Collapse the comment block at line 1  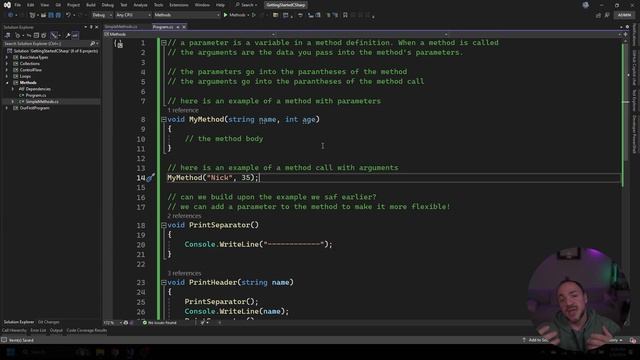coord(164,42)
